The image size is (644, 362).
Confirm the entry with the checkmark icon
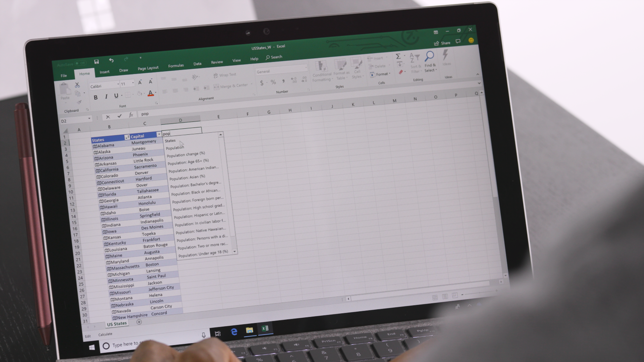119,116
